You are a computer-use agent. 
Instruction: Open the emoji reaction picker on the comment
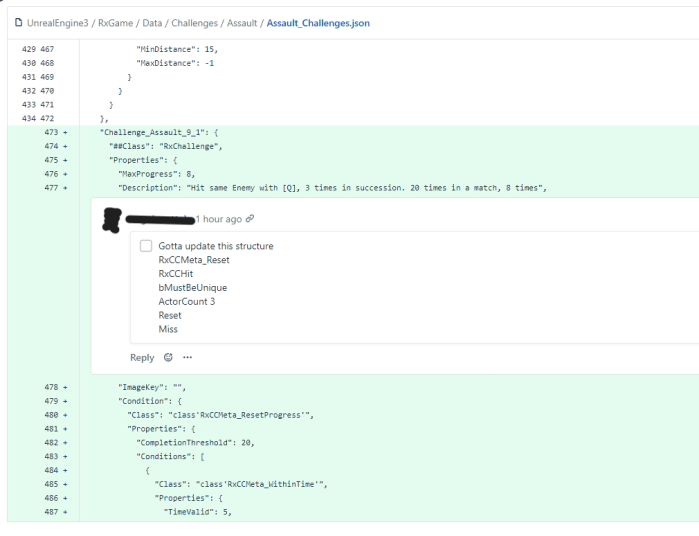[167, 357]
